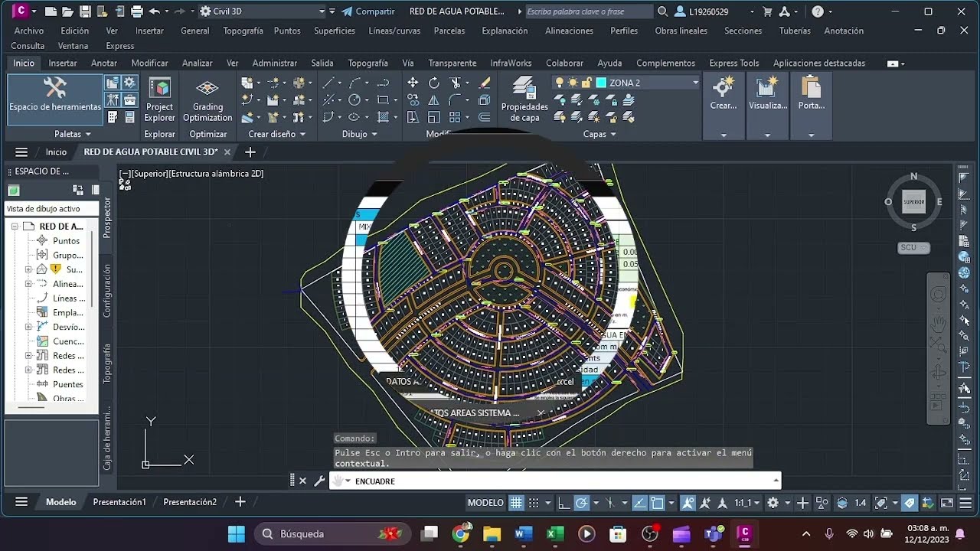This screenshot has width=980, height=551.
Task: Click the Save icon in quick access bar
Action: click(x=85, y=11)
